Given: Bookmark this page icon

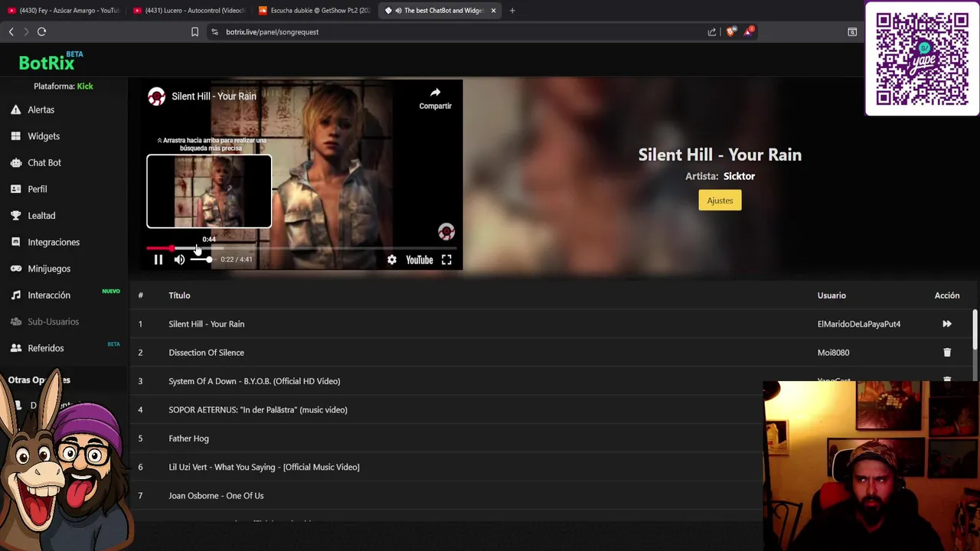Looking at the screenshot, I should tap(194, 32).
